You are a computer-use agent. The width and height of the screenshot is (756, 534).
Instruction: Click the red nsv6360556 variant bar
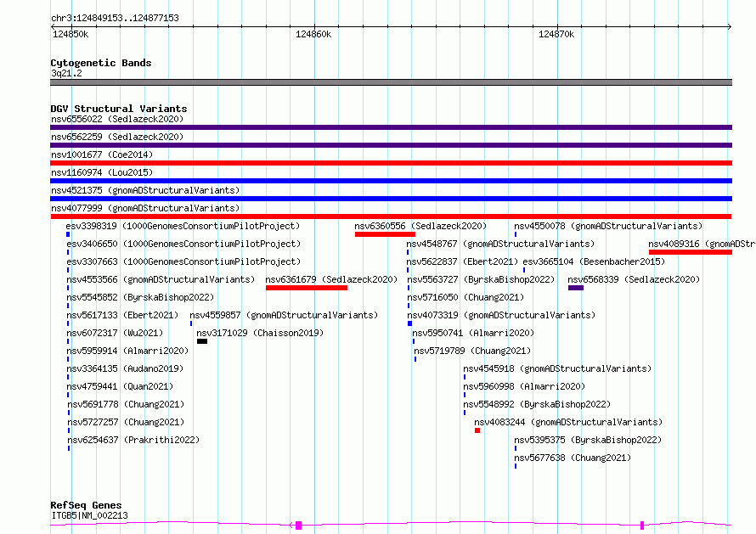coord(385,234)
